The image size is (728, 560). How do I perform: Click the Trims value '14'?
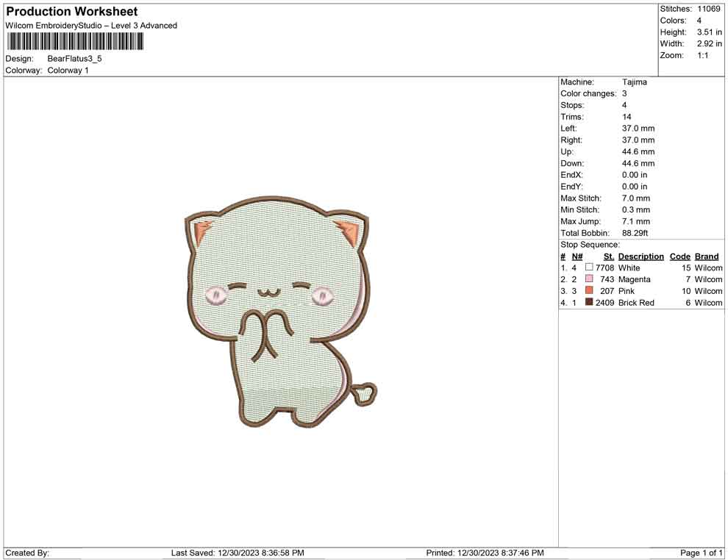(x=627, y=117)
